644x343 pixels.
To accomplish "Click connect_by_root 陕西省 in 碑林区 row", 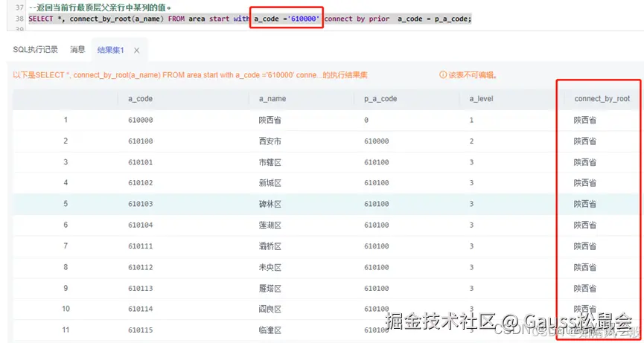I will click(x=585, y=204).
